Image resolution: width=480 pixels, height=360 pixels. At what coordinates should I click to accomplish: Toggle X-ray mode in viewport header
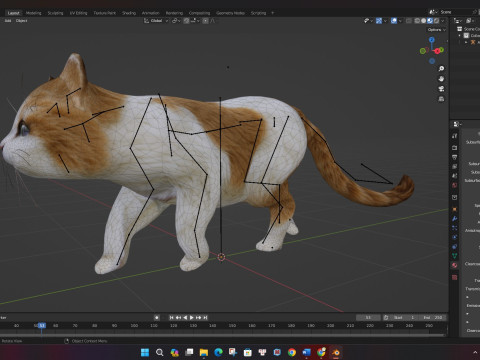(409, 21)
